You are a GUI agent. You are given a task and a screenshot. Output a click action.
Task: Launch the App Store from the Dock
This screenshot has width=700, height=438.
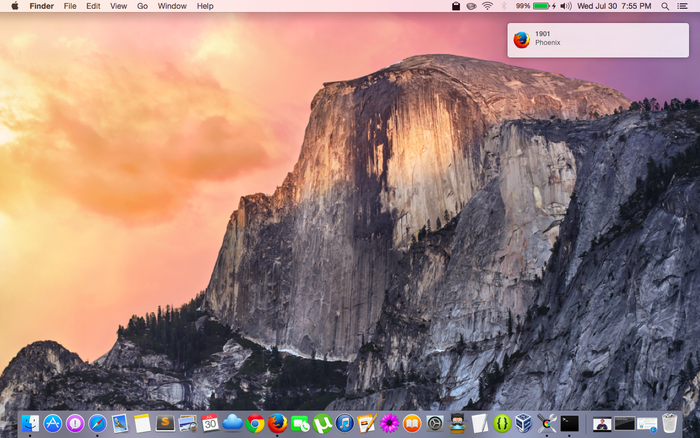(53, 423)
